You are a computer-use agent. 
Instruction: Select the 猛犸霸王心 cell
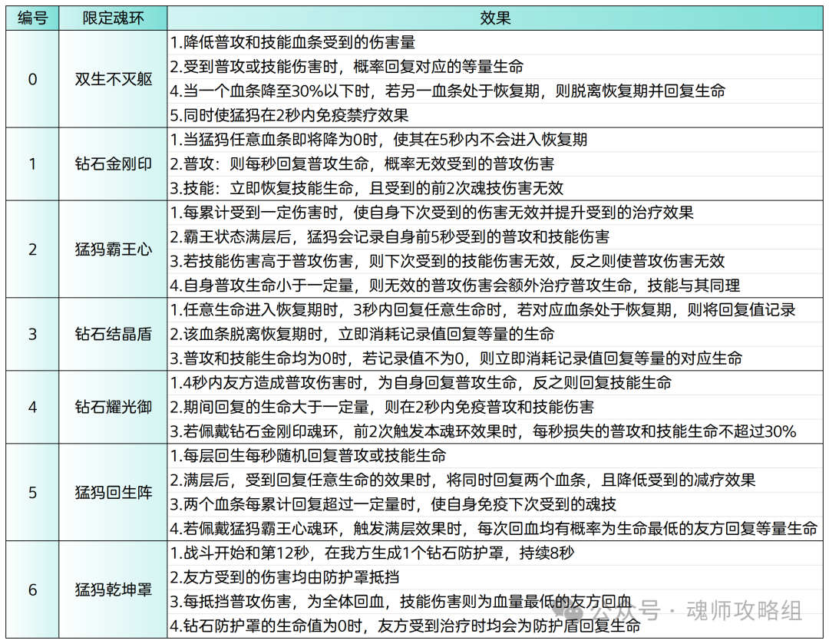113,249
